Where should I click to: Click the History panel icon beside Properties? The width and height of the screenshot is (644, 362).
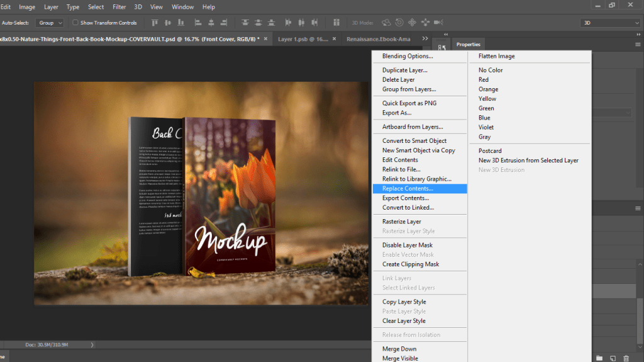pos(441,47)
